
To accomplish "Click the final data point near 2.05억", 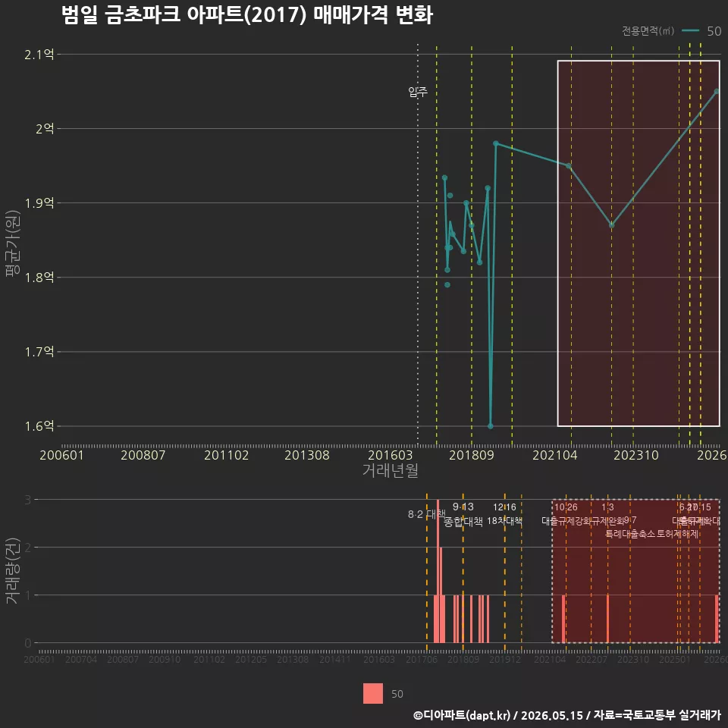I will (717, 92).
